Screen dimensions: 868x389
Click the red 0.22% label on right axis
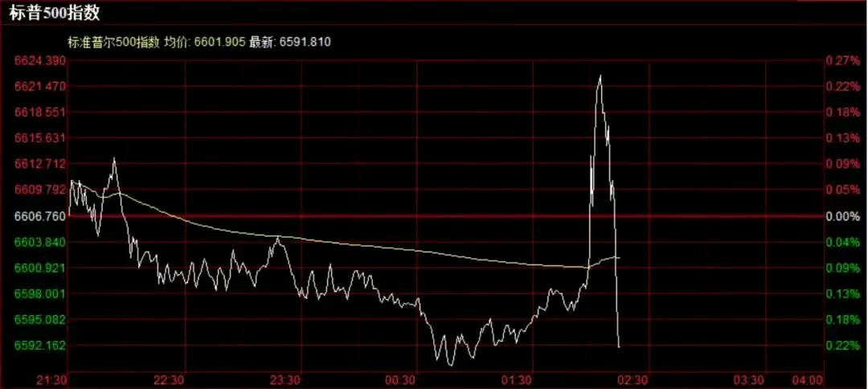coord(842,86)
